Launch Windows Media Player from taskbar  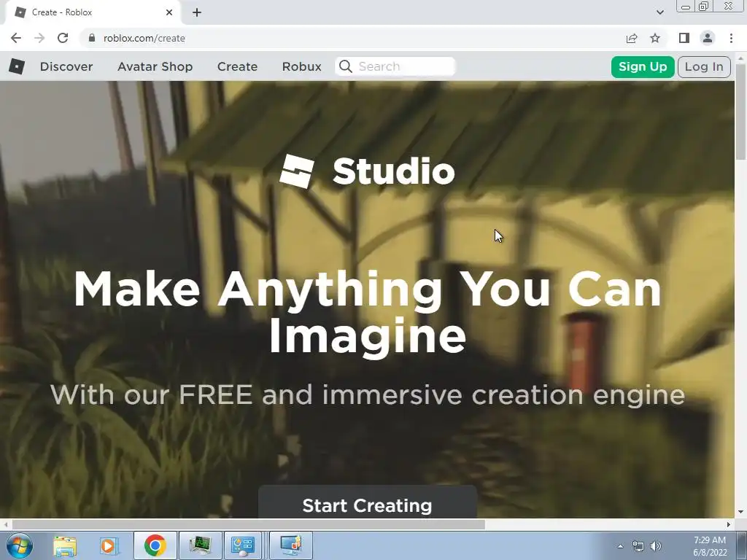click(109, 545)
